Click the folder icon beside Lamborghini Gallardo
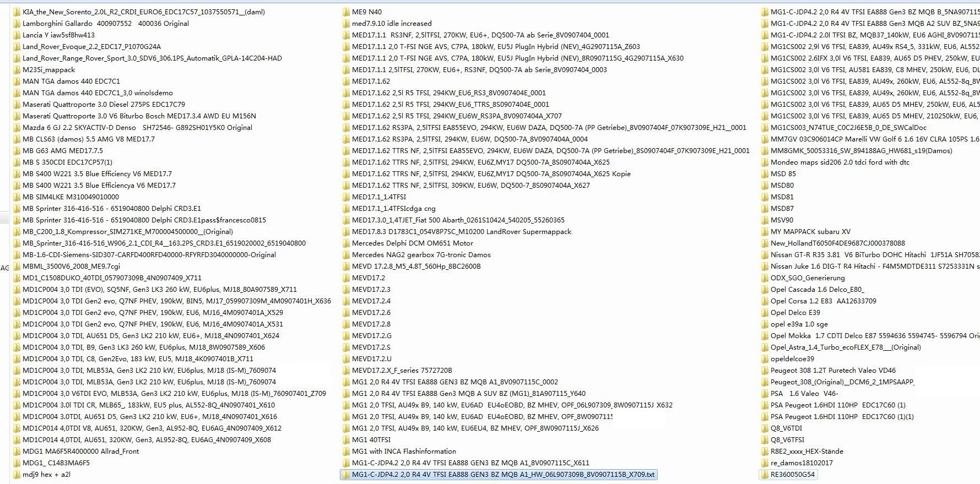 (x=17, y=24)
